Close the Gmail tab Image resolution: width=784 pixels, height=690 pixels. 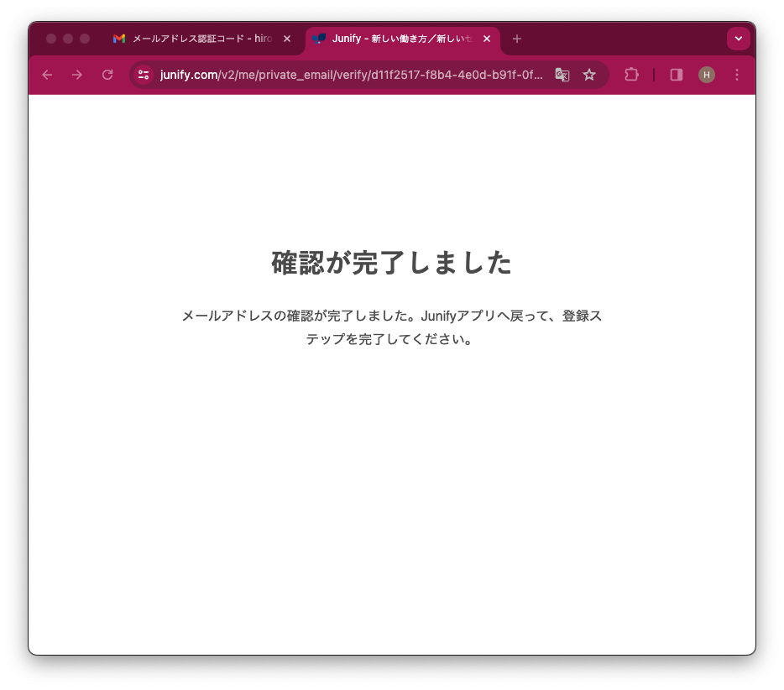pyautogui.click(x=287, y=39)
